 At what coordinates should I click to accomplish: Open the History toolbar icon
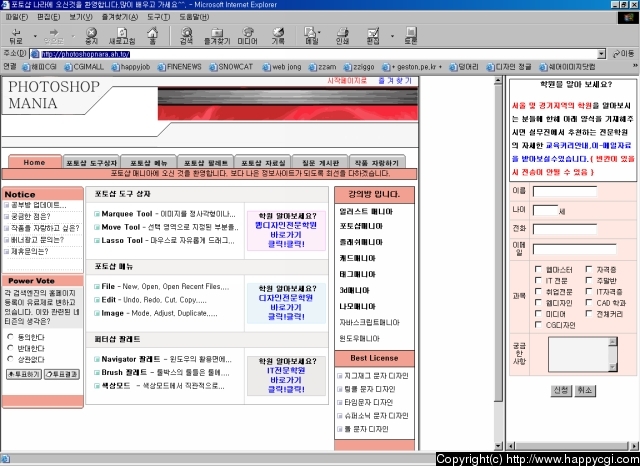pos(278,36)
